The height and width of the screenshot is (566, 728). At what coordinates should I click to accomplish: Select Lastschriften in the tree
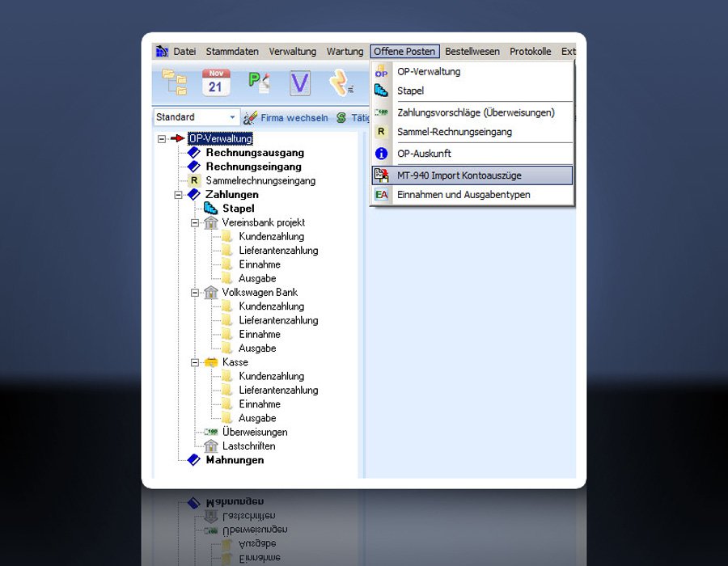(249, 446)
